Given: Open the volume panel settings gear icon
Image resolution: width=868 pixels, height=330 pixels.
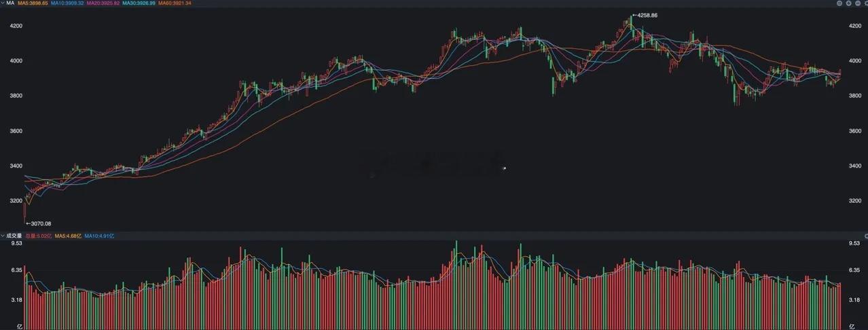Looking at the screenshot, I should [x=865, y=236].
